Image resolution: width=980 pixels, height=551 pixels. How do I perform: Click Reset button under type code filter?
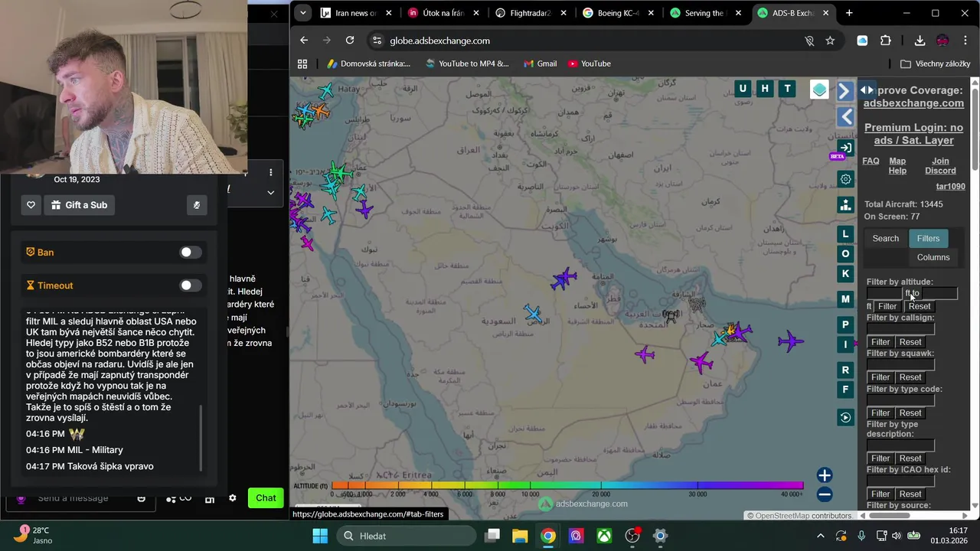tap(910, 413)
